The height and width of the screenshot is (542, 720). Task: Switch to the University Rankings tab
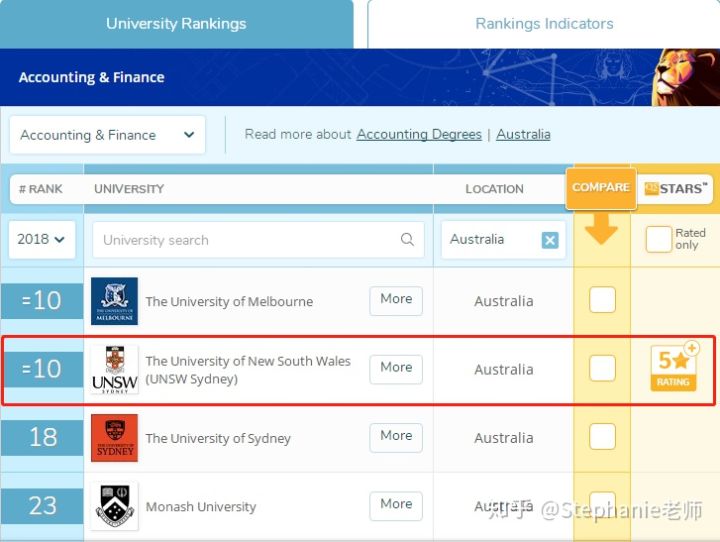[176, 24]
